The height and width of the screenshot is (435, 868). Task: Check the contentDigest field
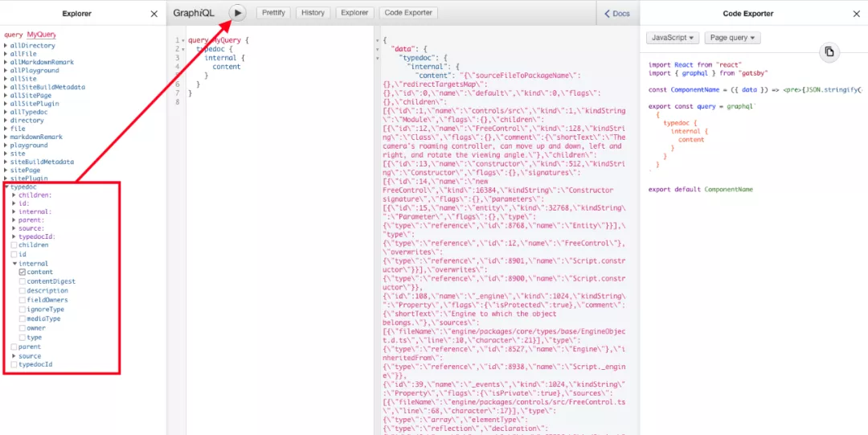click(23, 281)
